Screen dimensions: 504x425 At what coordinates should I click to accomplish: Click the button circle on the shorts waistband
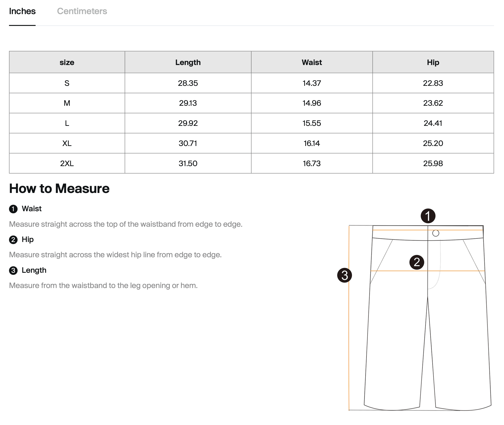click(435, 233)
